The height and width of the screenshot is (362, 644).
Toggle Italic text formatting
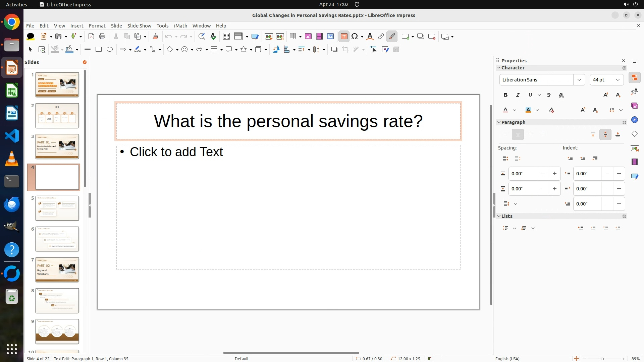click(518, 95)
